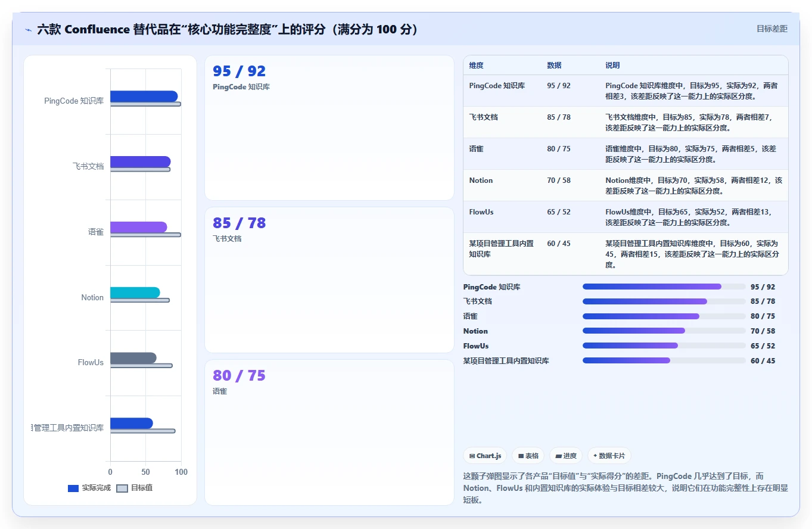Click the chart title heading text
The image size is (812, 529).
(227, 29)
